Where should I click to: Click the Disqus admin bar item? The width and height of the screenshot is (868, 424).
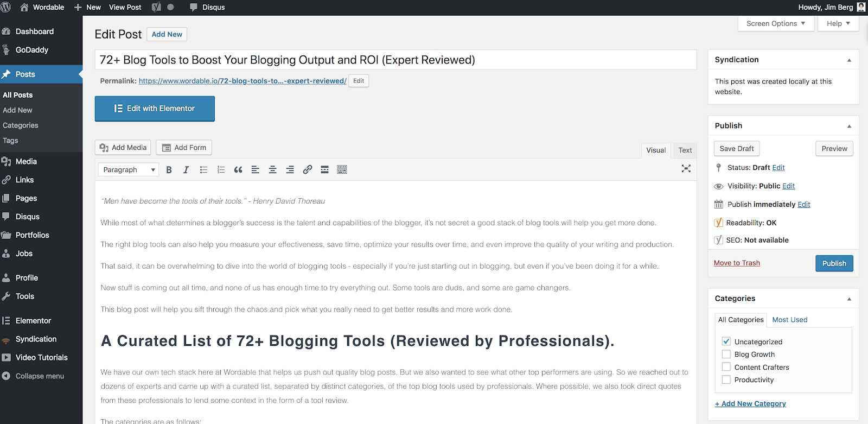tap(207, 7)
